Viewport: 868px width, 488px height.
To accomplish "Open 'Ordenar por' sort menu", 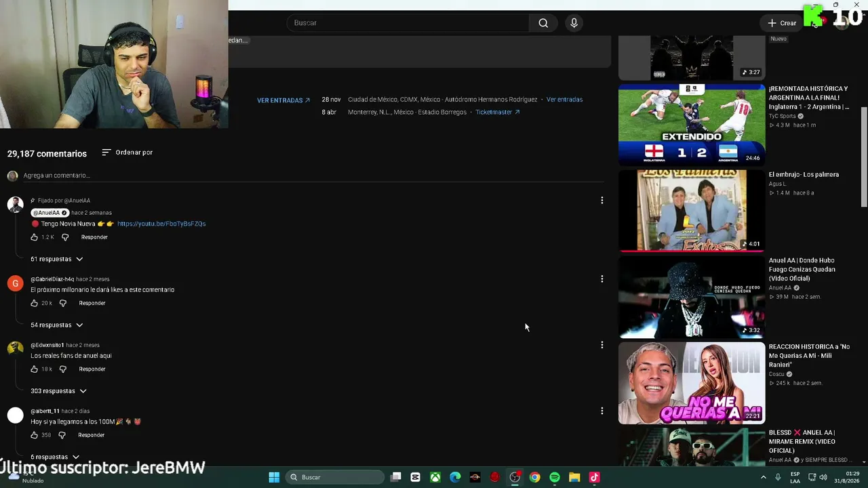I will [127, 152].
